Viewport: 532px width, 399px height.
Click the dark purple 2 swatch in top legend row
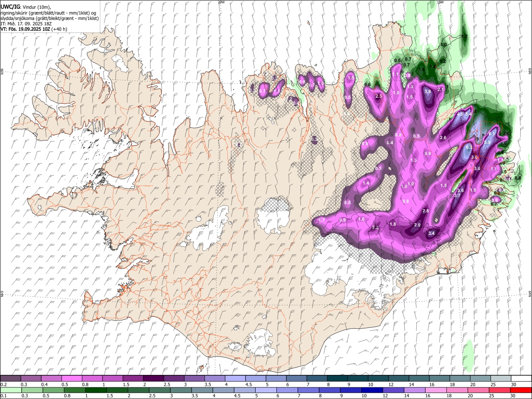(x=153, y=378)
